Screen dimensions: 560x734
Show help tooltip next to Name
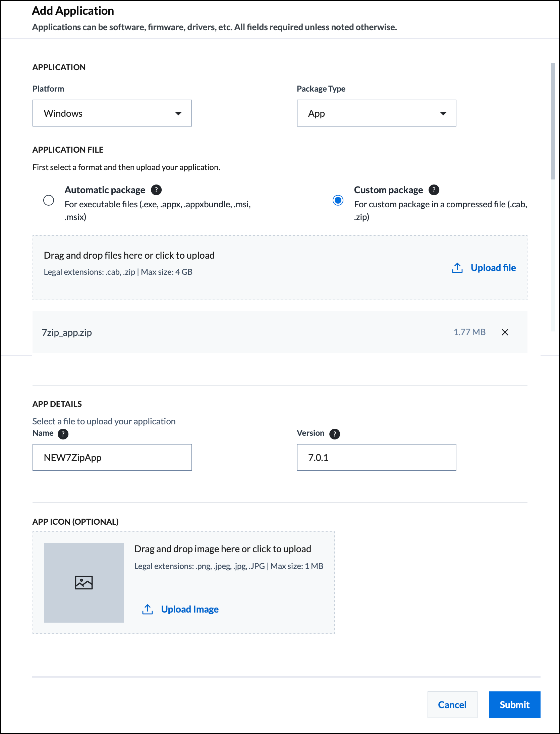63,434
